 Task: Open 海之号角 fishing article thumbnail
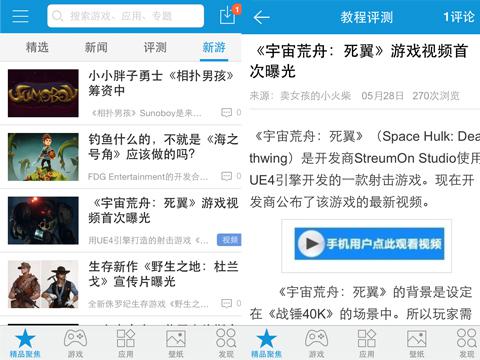[43, 157]
